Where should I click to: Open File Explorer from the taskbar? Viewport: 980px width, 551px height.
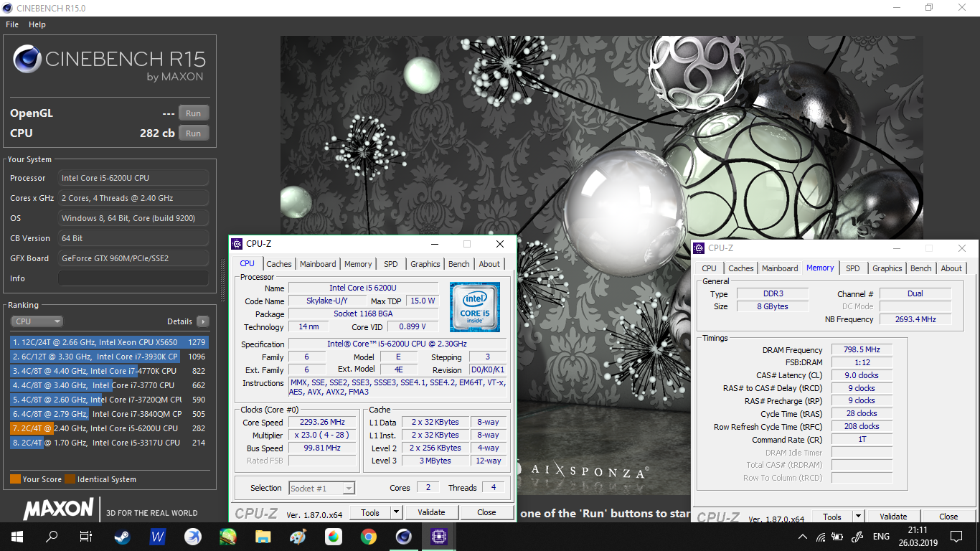263,536
